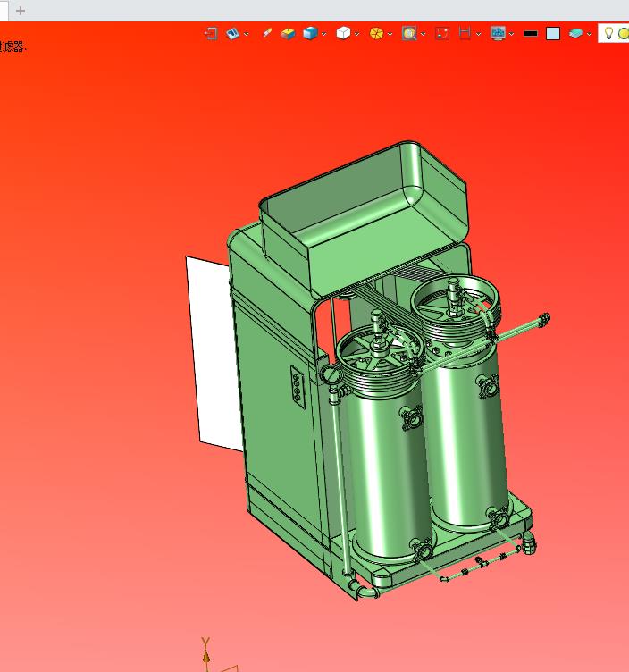Screen dimensions: 629x672
Task: Click the exit/import arrow icon in toolbar
Action: coord(211,33)
